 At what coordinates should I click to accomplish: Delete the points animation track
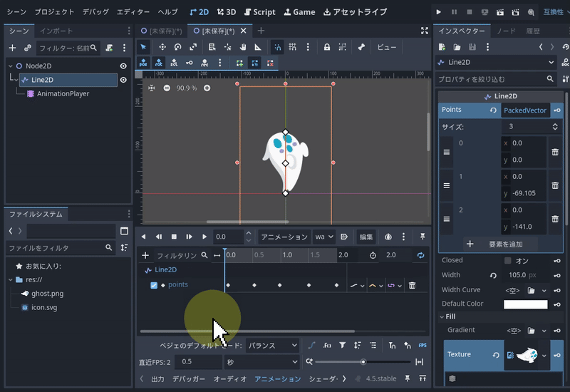pyautogui.click(x=412, y=285)
